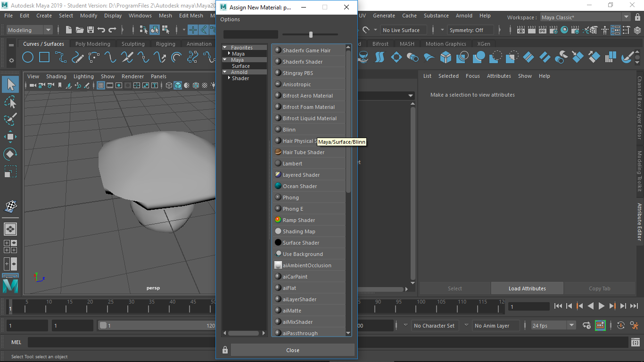The height and width of the screenshot is (362, 644).
Task: Click the IPR render icon
Action: point(543,30)
